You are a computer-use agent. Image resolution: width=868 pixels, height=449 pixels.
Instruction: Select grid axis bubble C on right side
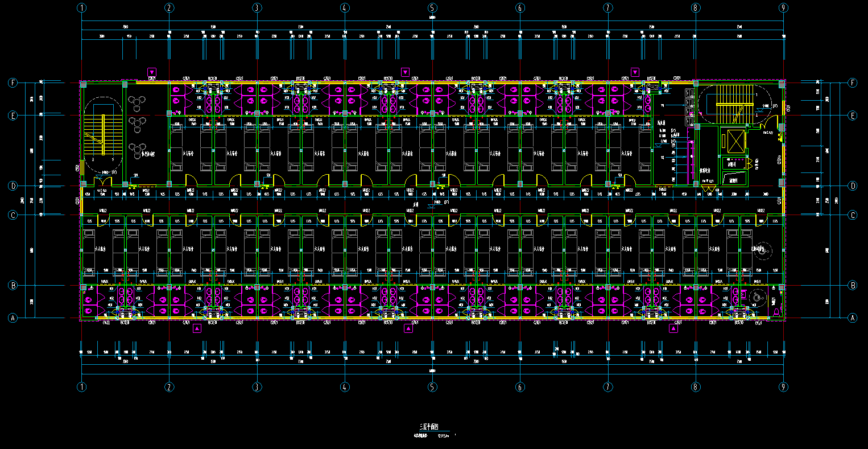pyautogui.click(x=852, y=215)
